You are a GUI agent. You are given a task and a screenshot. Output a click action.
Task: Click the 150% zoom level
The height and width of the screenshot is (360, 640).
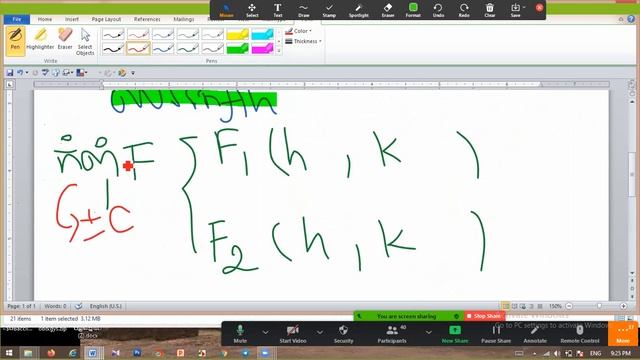[555, 306]
